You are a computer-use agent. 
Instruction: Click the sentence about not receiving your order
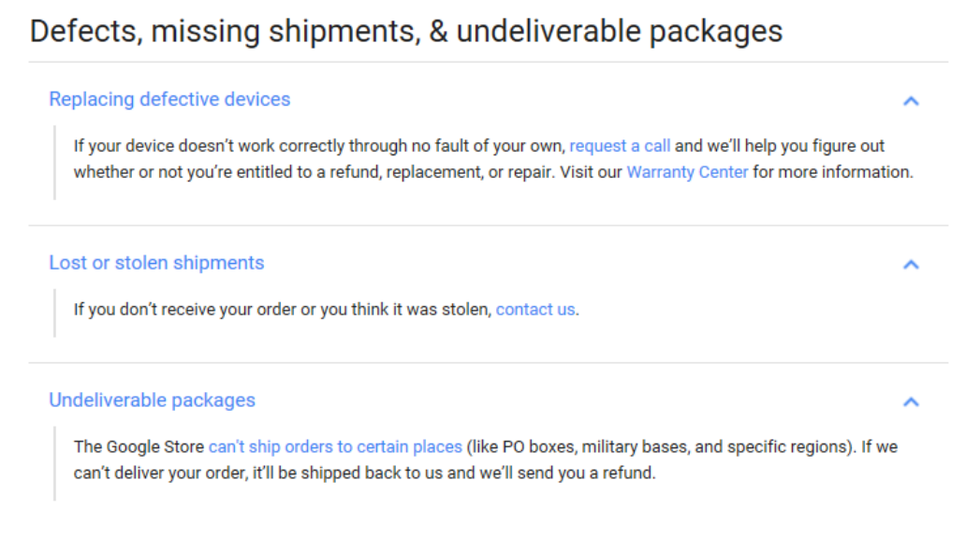tap(327, 310)
